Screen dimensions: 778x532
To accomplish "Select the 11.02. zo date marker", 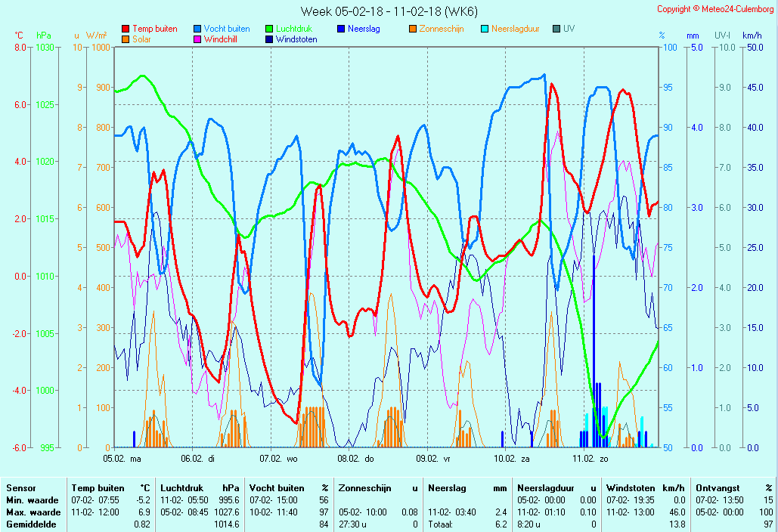I will pos(590,458).
